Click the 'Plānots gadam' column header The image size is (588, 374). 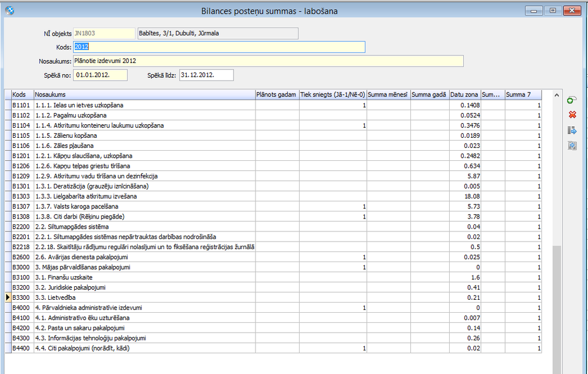click(277, 95)
